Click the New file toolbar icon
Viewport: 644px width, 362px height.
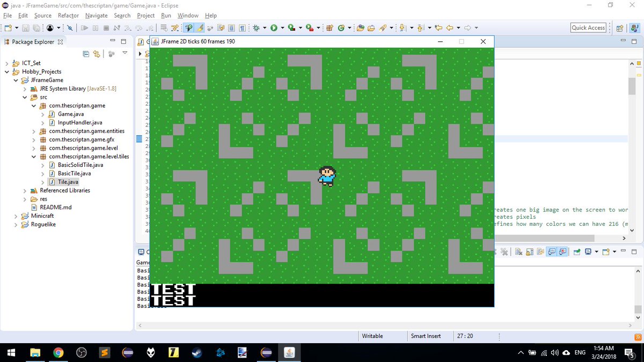click(x=8, y=28)
